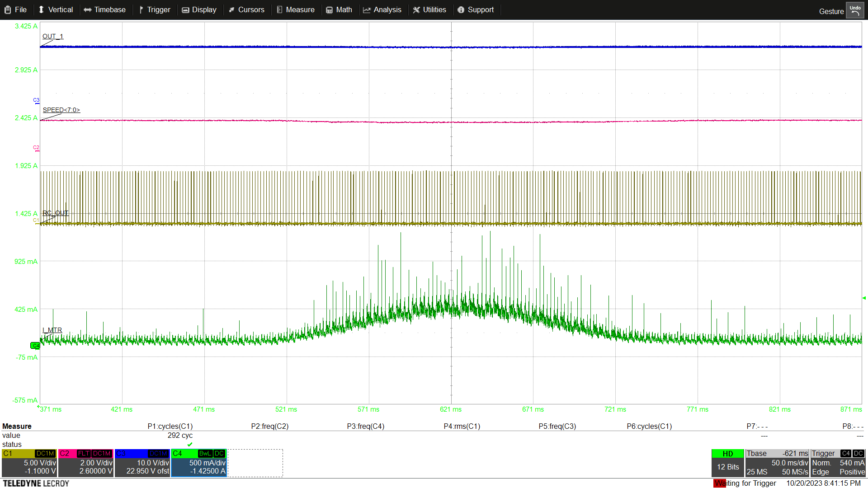Expand the Cursors menu
Image resolution: width=868 pixels, height=488 pixels.
coord(246,9)
